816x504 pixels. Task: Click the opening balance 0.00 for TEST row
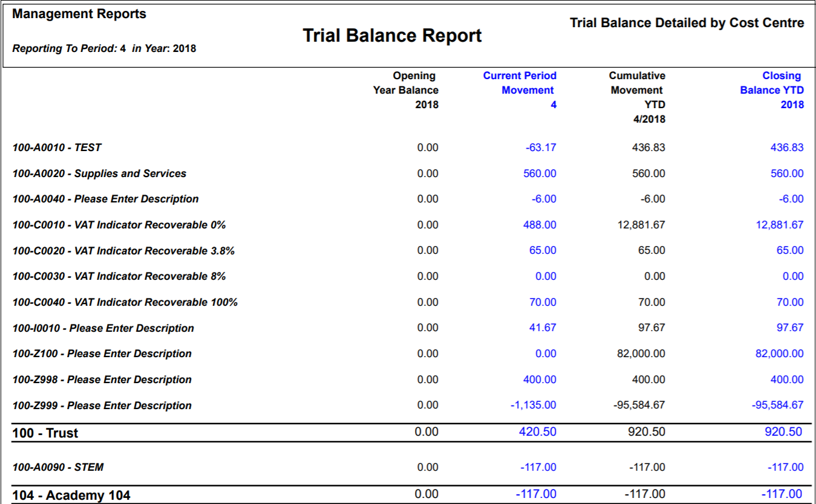coord(428,147)
